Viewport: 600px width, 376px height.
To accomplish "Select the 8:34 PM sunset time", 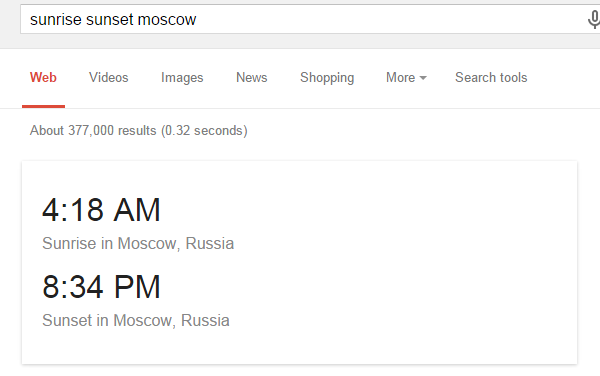I will click(x=101, y=287).
